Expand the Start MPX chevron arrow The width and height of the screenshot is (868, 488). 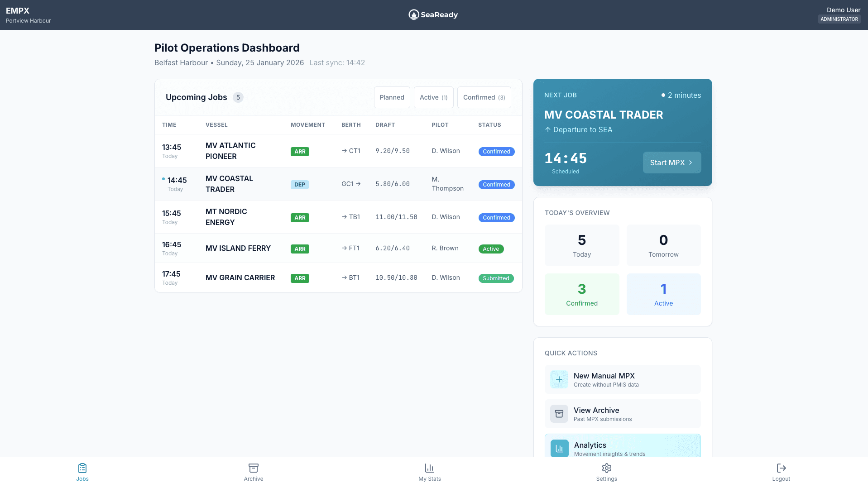690,163
